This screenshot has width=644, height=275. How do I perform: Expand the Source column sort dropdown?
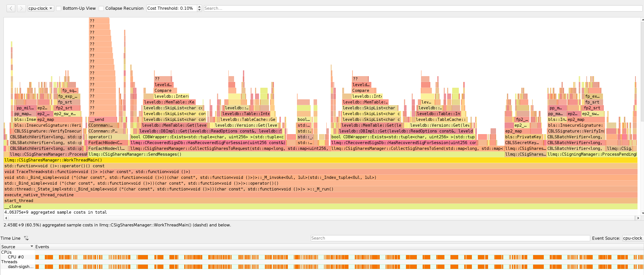coord(32,247)
